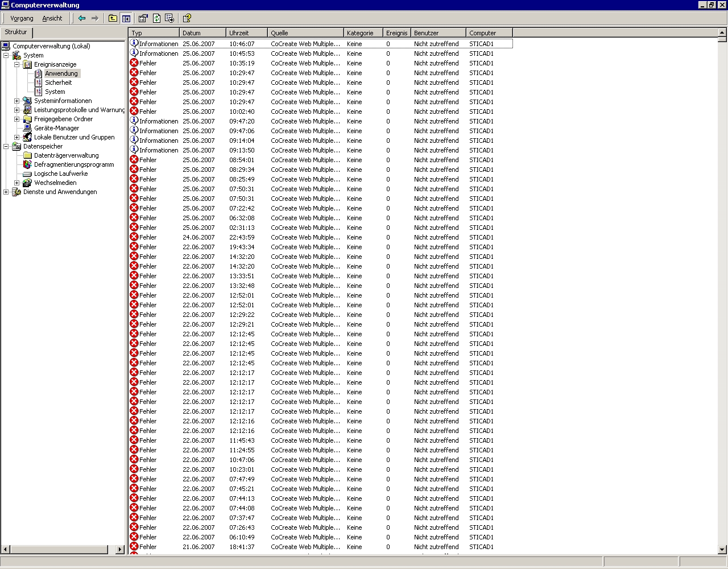The width and height of the screenshot is (728, 569).
Task: Go forward with the right arrow toolbar button
Action: point(95,18)
